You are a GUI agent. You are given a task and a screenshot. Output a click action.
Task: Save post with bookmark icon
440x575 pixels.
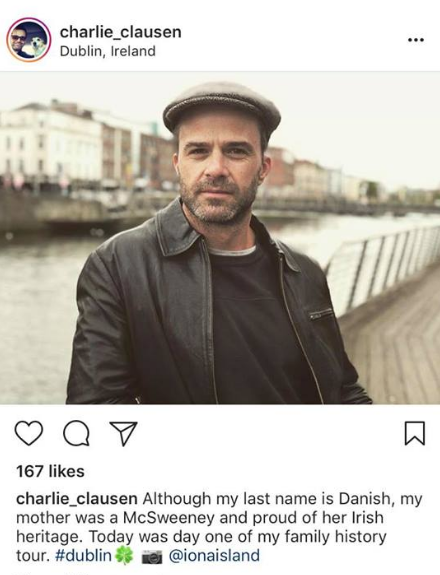click(415, 433)
